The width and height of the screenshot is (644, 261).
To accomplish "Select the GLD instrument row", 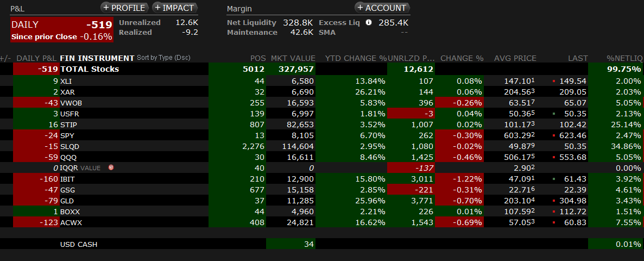I will click(322, 201).
